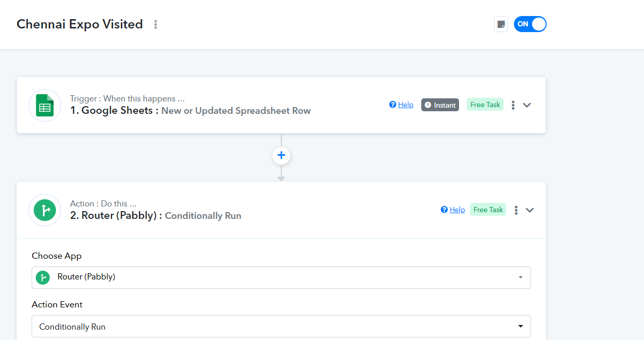Open Help link for Google Sheets trigger
644x340 pixels.
[405, 105]
